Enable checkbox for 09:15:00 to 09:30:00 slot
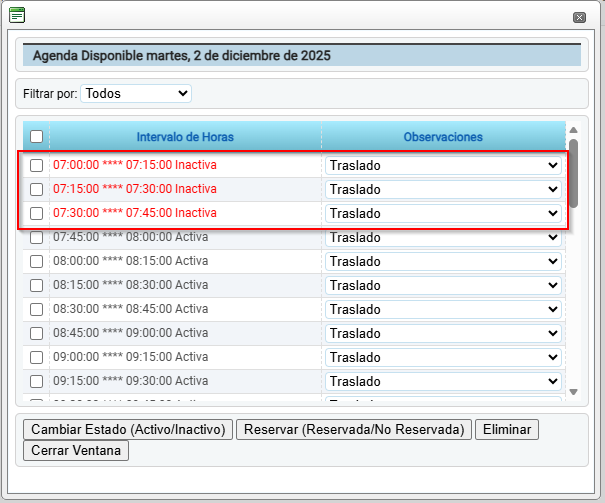 click(36, 381)
